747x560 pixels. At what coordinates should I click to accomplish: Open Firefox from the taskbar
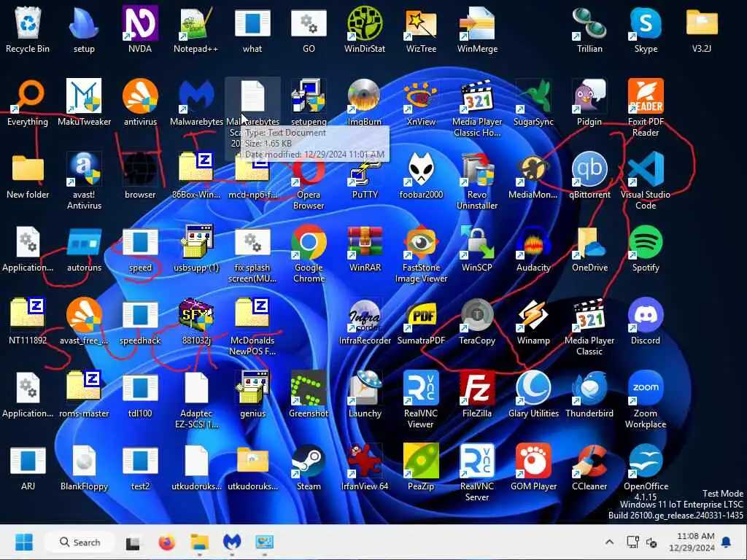click(167, 542)
